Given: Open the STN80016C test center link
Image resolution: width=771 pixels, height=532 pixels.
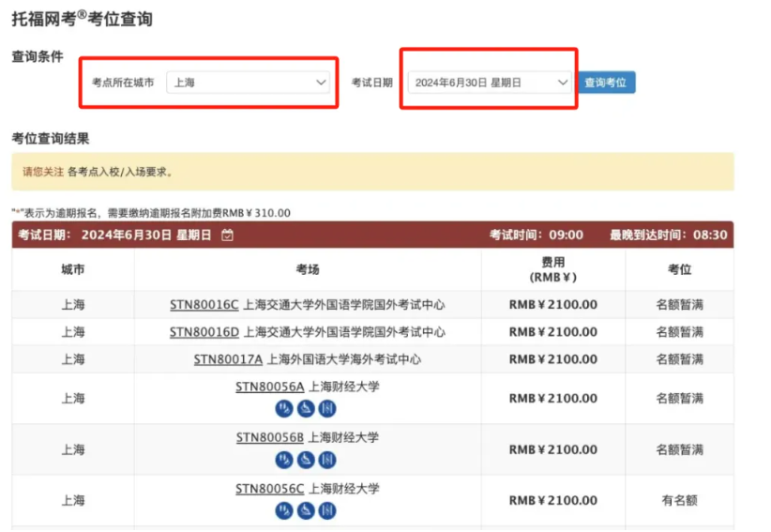Looking at the screenshot, I should point(204,305).
